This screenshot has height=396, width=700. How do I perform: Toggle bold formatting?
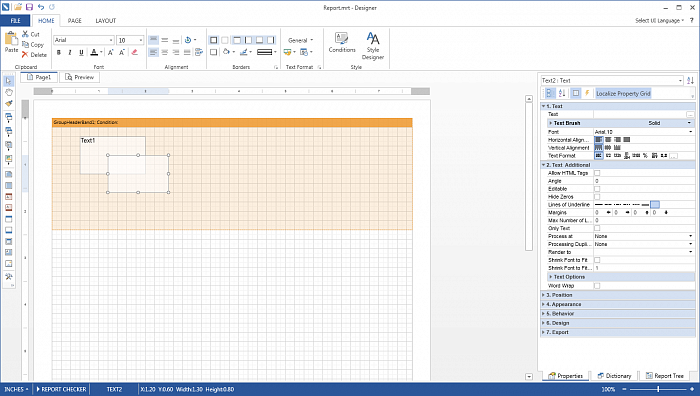coord(58,52)
